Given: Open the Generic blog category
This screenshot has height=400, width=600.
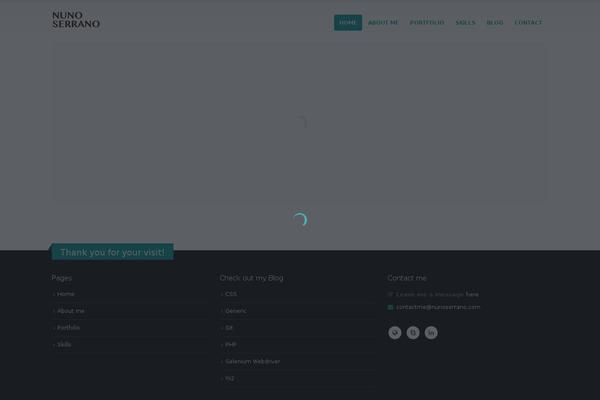Looking at the screenshot, I should [x=236, y=311].
